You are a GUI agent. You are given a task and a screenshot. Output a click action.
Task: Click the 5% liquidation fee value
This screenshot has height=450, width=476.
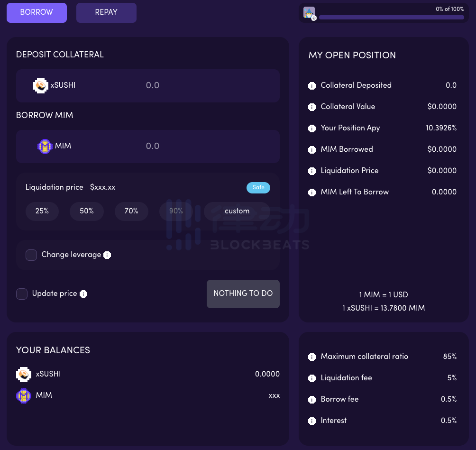(452, 378)
